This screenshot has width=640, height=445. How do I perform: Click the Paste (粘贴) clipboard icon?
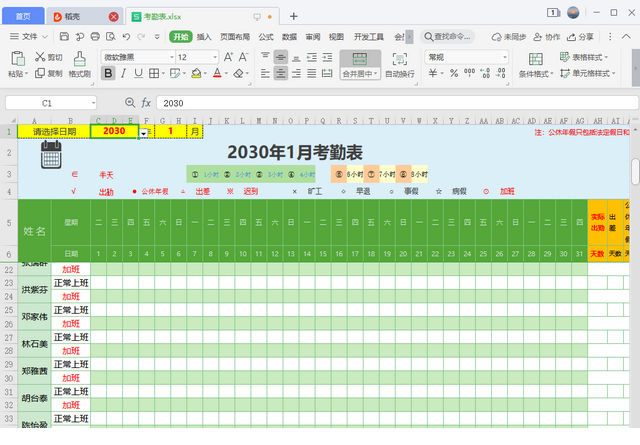(18, 59)
